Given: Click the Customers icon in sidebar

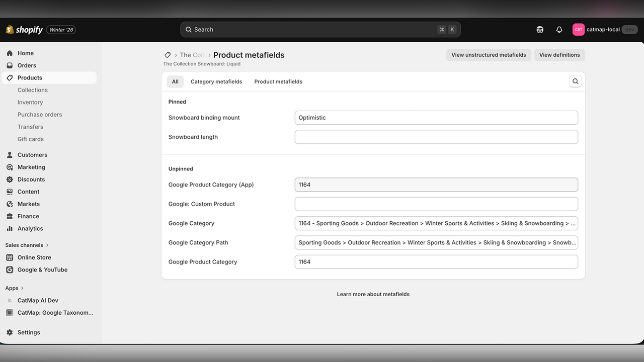Looking at the screenshot, I should 10,155.
